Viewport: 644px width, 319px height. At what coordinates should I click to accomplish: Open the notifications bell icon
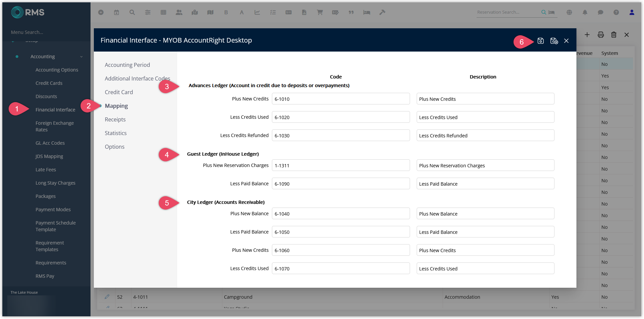(585, 12)
